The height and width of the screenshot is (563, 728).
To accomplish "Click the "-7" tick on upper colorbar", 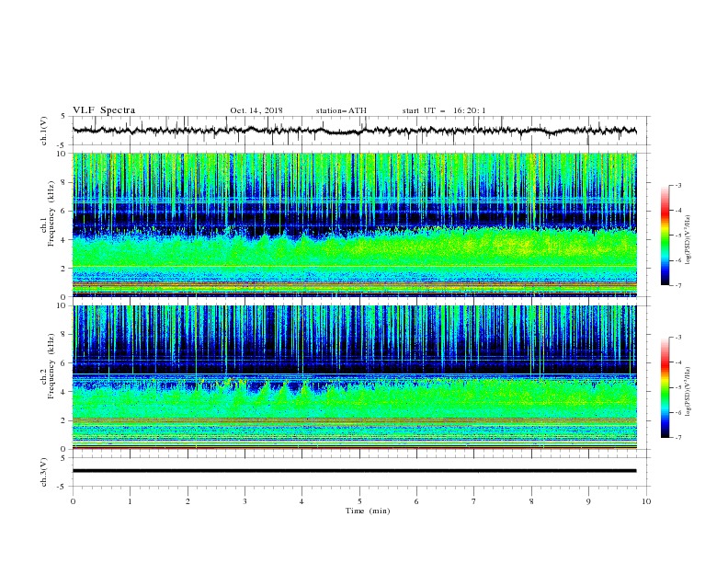I will 677,285.
